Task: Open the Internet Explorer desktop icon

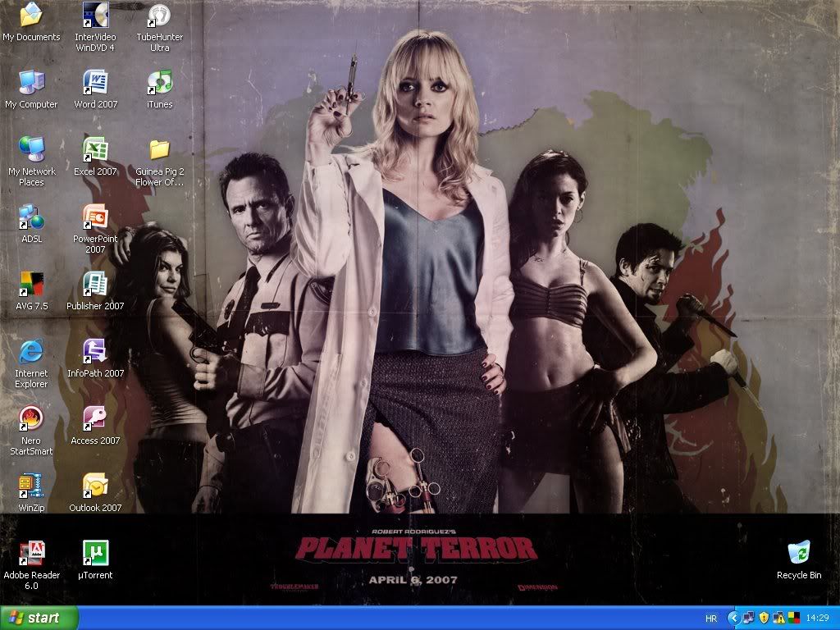Action: click(x=31, y=351)
